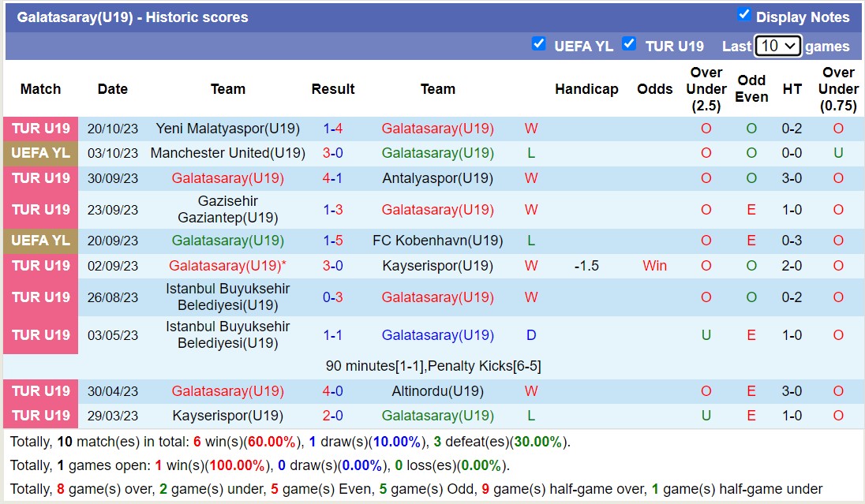Image resolution: width=865 pixels, height=504 pixels.
Task: Click UEFA YL badge for 03/10/23 match
Action: tap(40, 153)
